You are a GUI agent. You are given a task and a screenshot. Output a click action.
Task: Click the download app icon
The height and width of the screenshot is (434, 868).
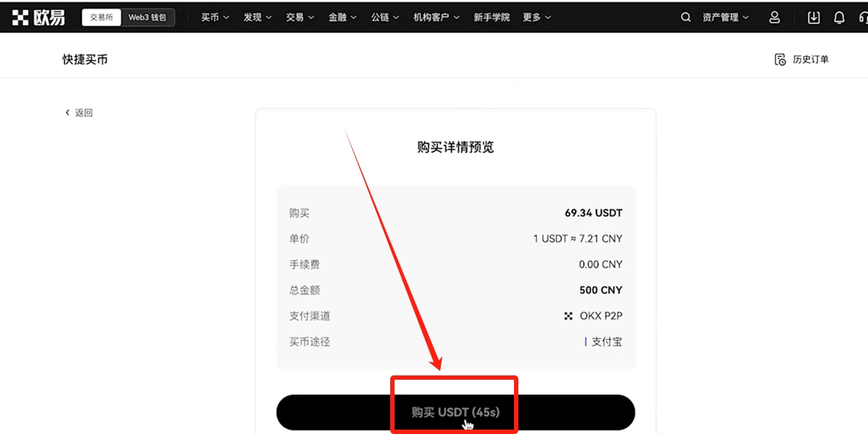click(x=813, y=17)
